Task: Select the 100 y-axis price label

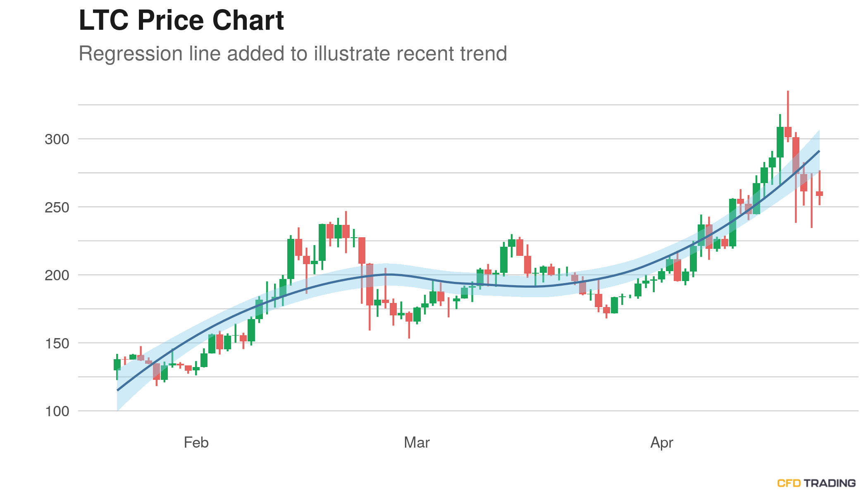Action: 57,411
